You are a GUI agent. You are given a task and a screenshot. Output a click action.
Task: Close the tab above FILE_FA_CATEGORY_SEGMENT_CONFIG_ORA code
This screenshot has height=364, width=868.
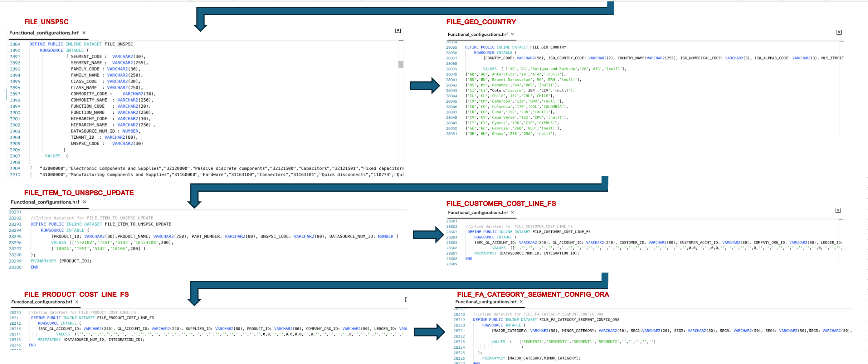(521, 301)
